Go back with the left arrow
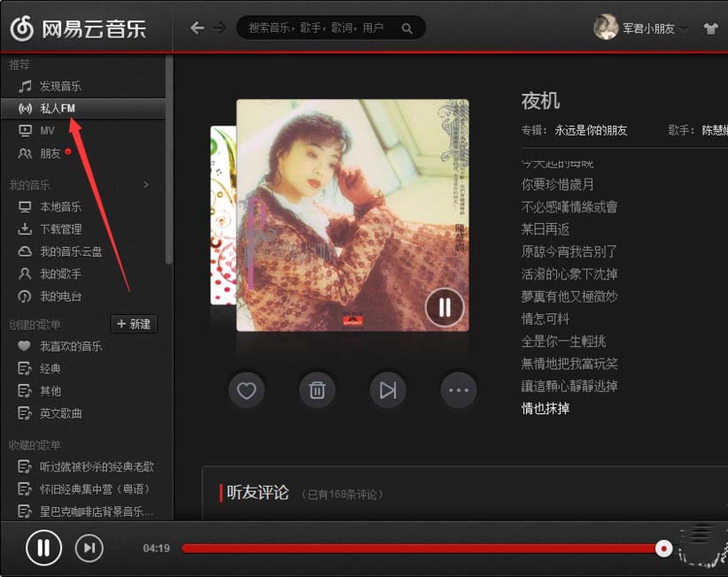 pos(197,28)
